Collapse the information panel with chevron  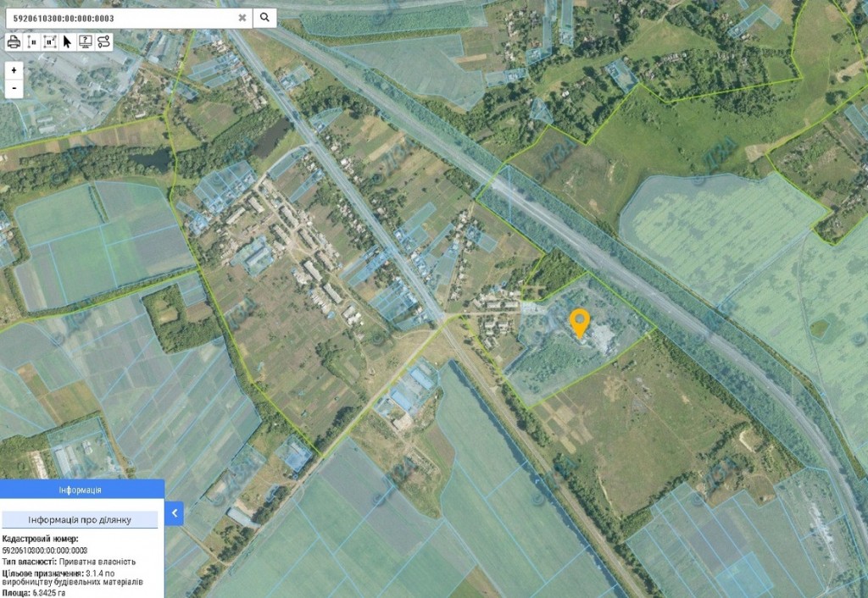[174, 513]
